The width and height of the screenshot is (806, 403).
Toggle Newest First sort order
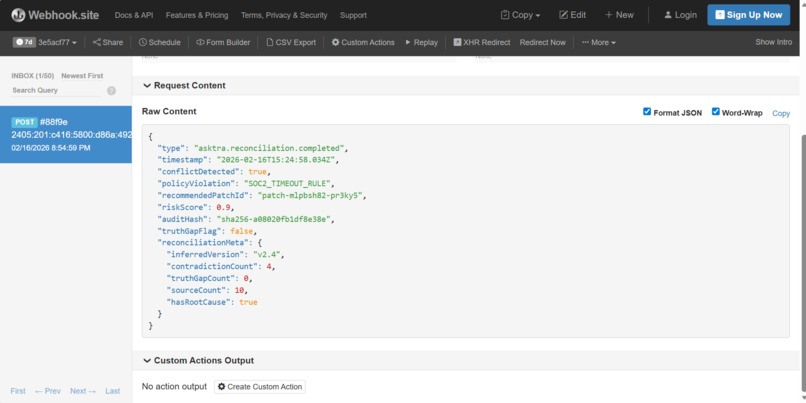pyautogui.click(x=82, y=76)
